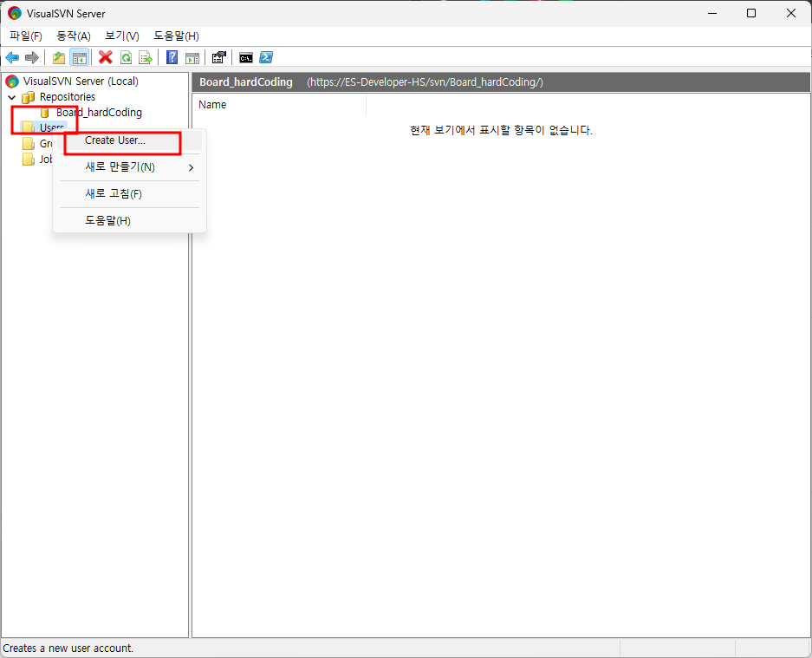Select 새로 고침(F) in context menu
Image resolution: width=812 pixels, height=658 pixels.
pyautogui.click(x=129, y=194)
